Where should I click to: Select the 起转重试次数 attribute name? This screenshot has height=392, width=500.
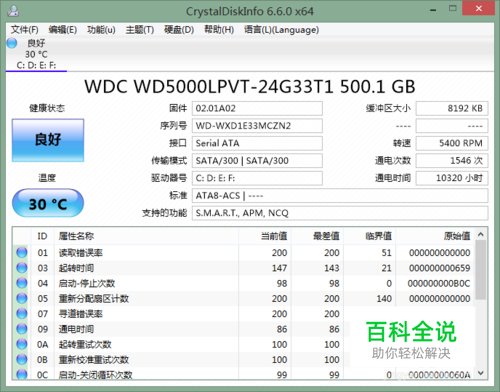[x=85, y=345]
